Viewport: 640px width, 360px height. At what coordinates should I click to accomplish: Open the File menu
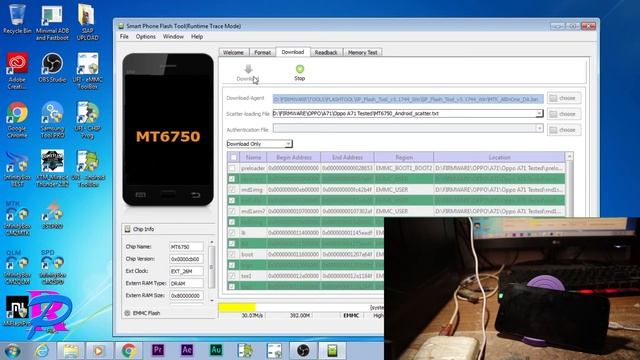pos(124,36)
